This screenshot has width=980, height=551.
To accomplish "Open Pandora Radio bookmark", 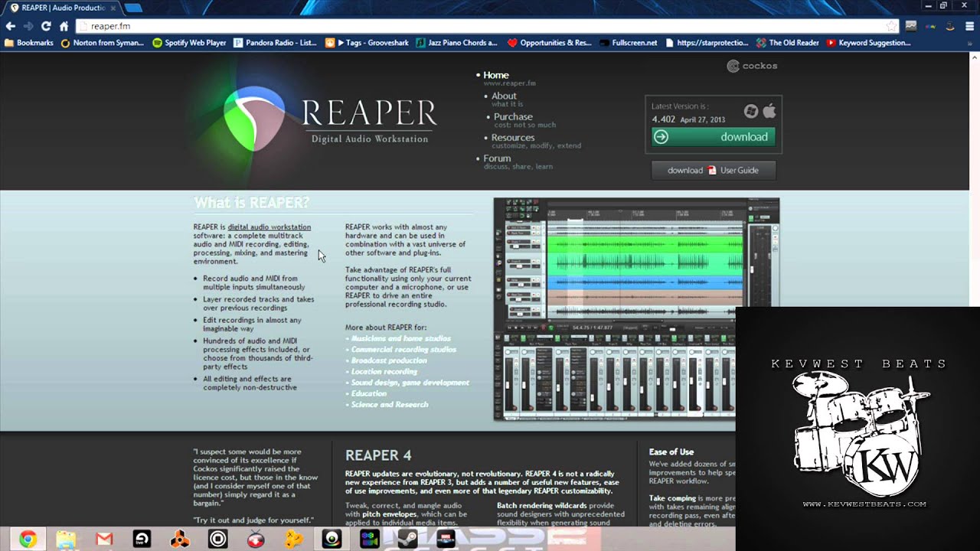I will point(275,43).
